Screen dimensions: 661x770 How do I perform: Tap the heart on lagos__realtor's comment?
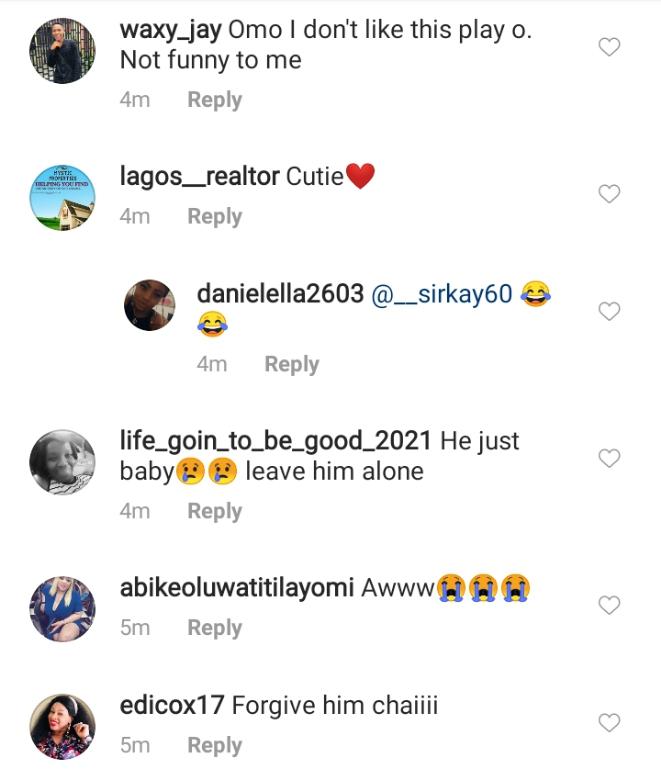pos(609,194)
